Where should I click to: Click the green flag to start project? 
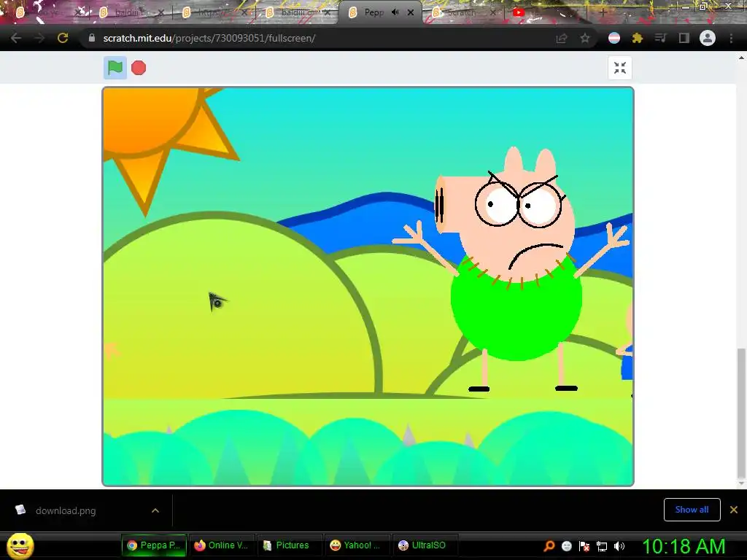[x=115, y=68]
